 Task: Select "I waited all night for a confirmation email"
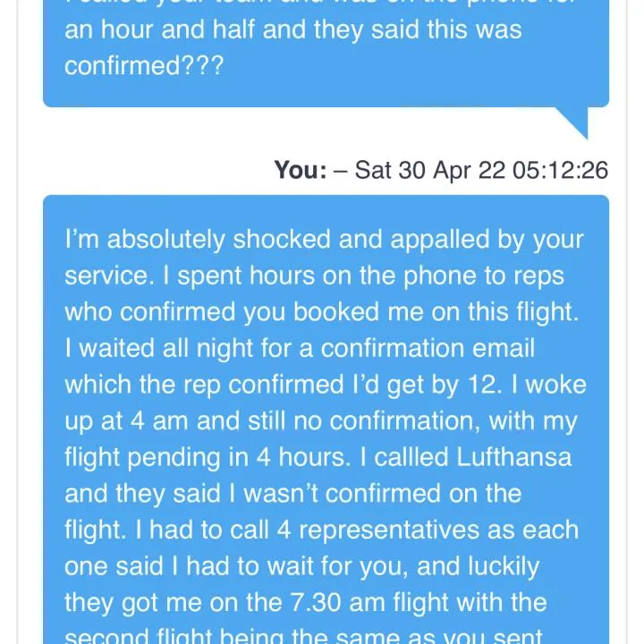coord(300,348)
